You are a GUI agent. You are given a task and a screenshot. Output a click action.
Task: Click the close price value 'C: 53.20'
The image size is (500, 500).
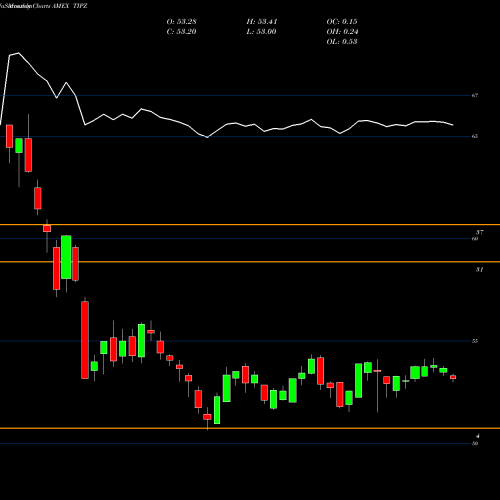[x=181, y=32]
